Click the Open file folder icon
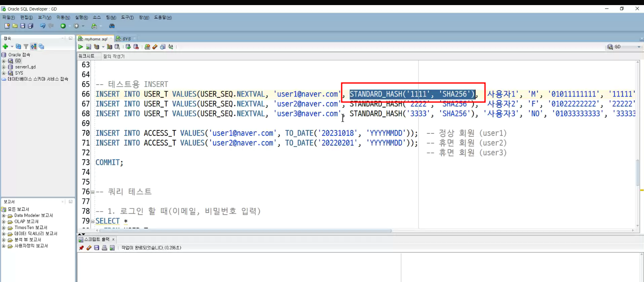644x282 pixels. point(15,26)
